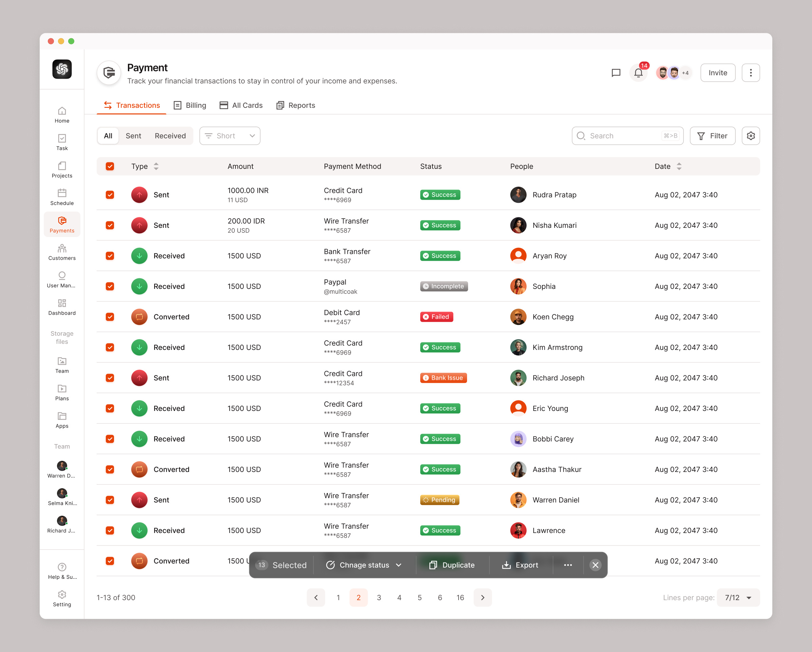The width and height of the screenshot is (812, 652).
Task: Select the Apps icon in sidebar
Action: [61, 419]
